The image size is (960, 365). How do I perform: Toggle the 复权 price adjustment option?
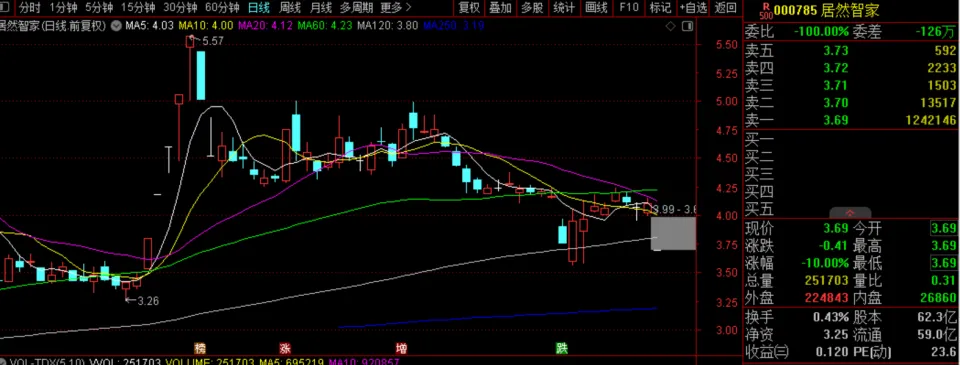tap(470, 8)
